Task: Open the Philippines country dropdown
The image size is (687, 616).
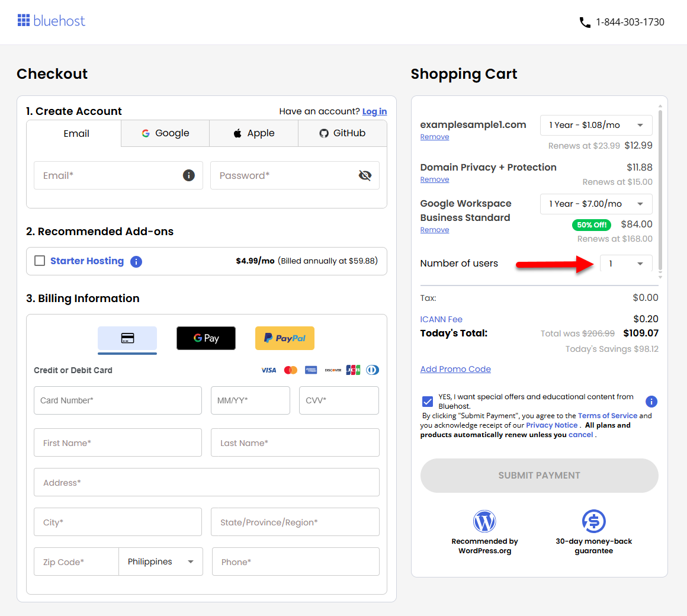Action: [161, 562]
